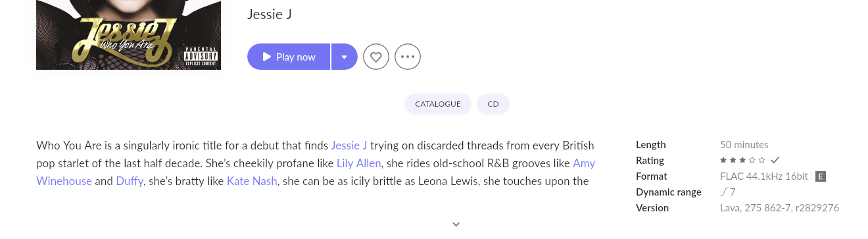Open the Lily Allen artist link

(x=358, y=163)
